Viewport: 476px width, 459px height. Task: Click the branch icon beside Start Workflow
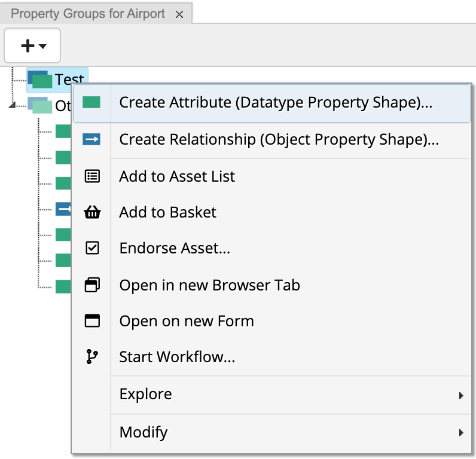pyautogui.click(x=92, y=356)
